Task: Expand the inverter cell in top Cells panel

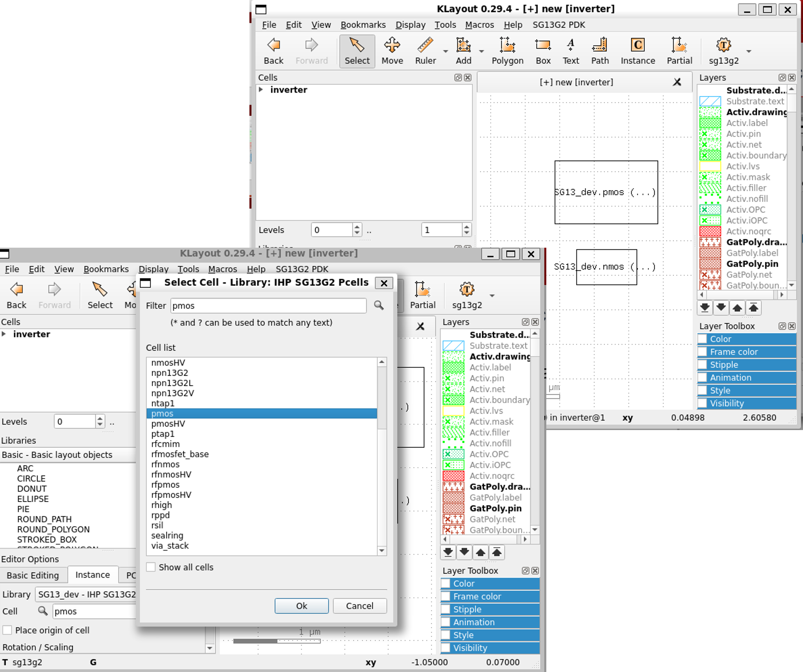Action: tap(261, 90)
